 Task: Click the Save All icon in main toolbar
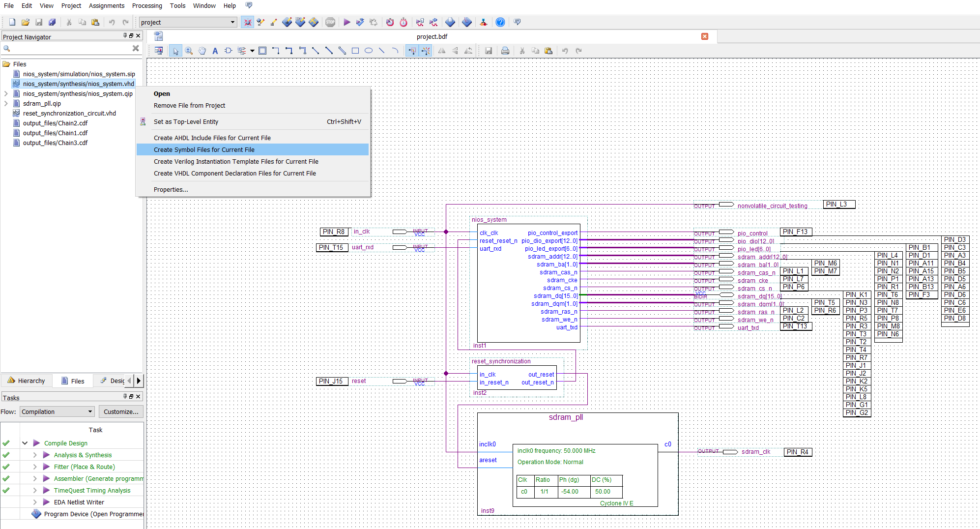coord(52,22)
